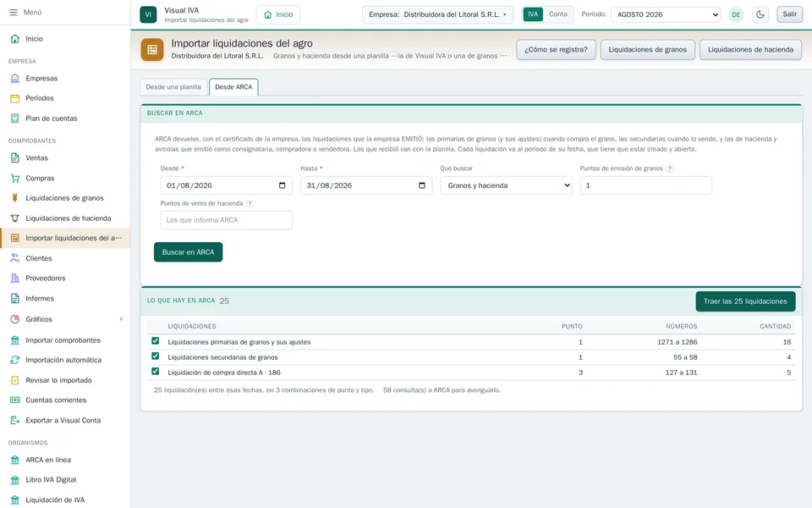The width and height of the screenshot is (812, 508).
Task: Open the Período AGOSTO 2026 dropdown
Action: (666, 14)
